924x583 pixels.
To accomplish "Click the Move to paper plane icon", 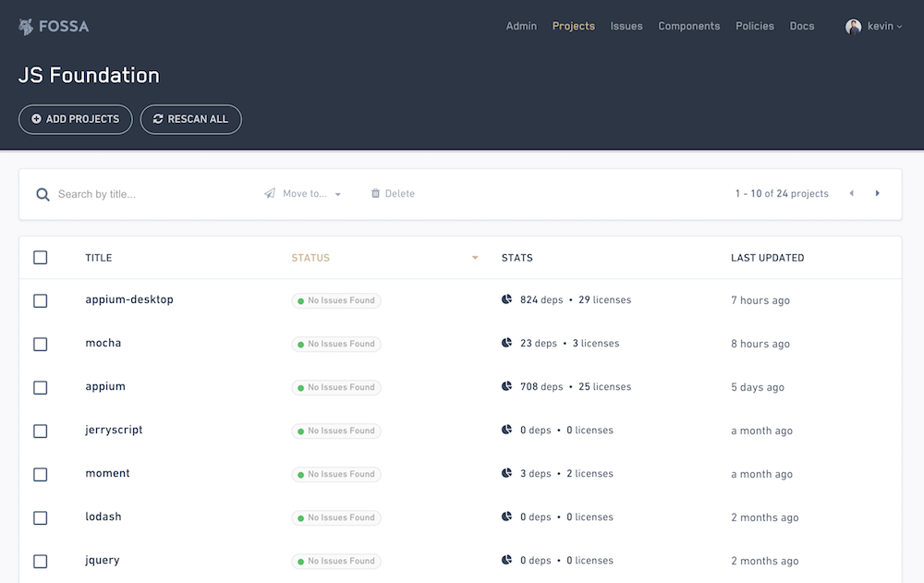I will pos(270,193).
